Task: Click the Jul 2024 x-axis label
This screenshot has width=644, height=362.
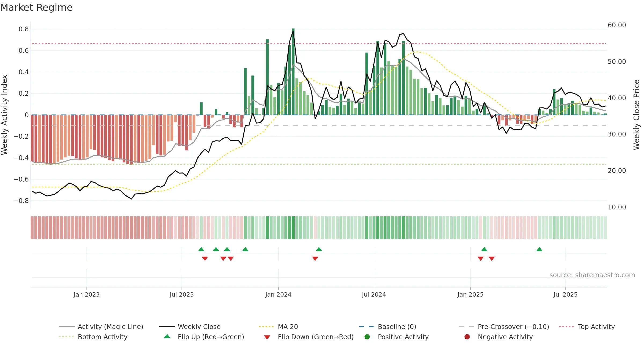Action: 374,294
